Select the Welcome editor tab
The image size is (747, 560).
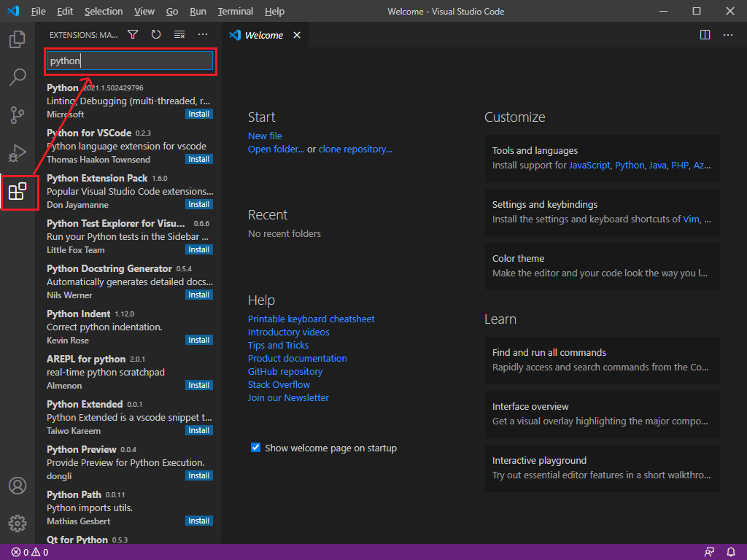click(x=263, y=35)
